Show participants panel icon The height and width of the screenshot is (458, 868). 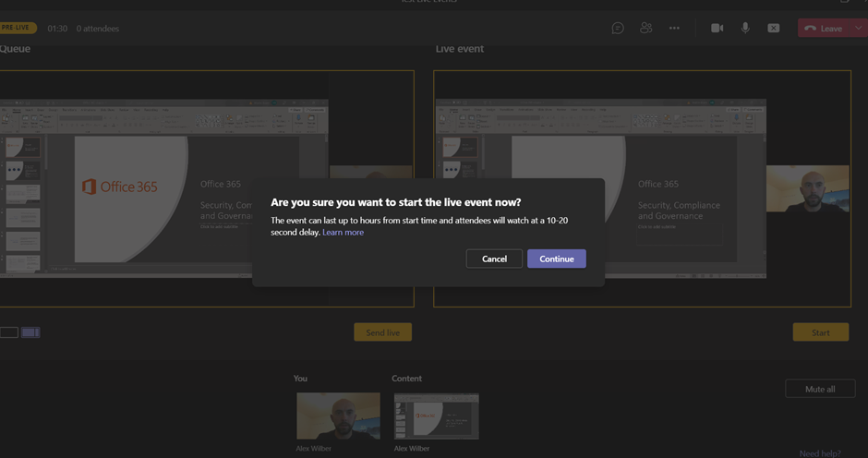click(646, 29)
